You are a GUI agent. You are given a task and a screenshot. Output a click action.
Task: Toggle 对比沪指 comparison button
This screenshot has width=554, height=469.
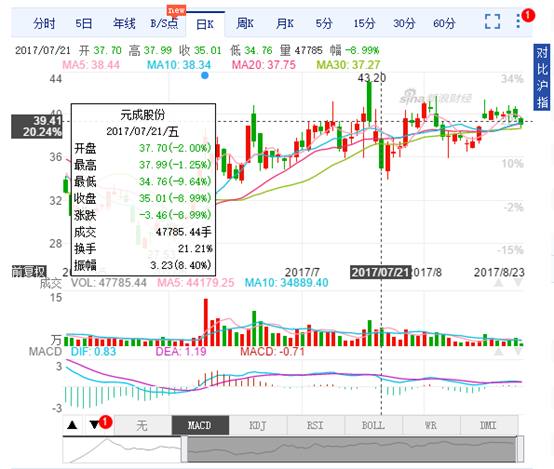pyautogui.click(x=541, y=77)
